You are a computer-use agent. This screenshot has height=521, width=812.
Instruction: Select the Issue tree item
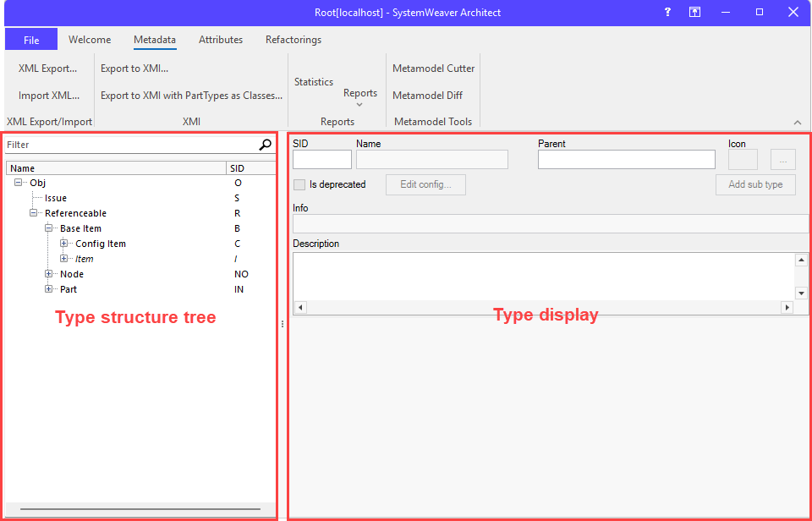[56, 198]
